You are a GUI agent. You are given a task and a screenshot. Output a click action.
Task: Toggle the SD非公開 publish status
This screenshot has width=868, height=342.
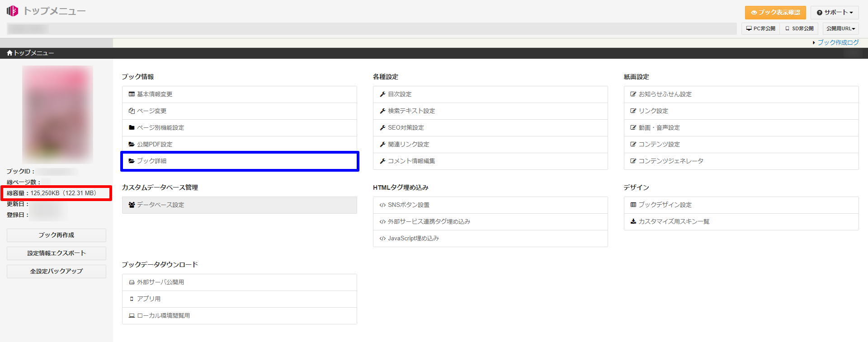(799, 28)
